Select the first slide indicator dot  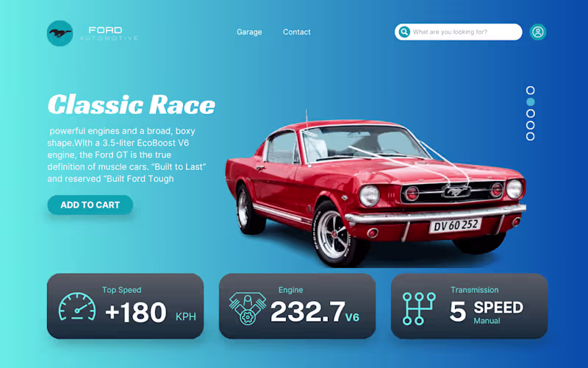pyautogui.click(x=530, y=90)
